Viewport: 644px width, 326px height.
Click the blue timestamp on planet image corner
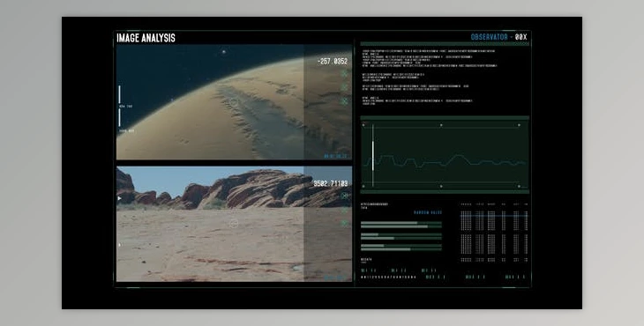pos(335,156)
